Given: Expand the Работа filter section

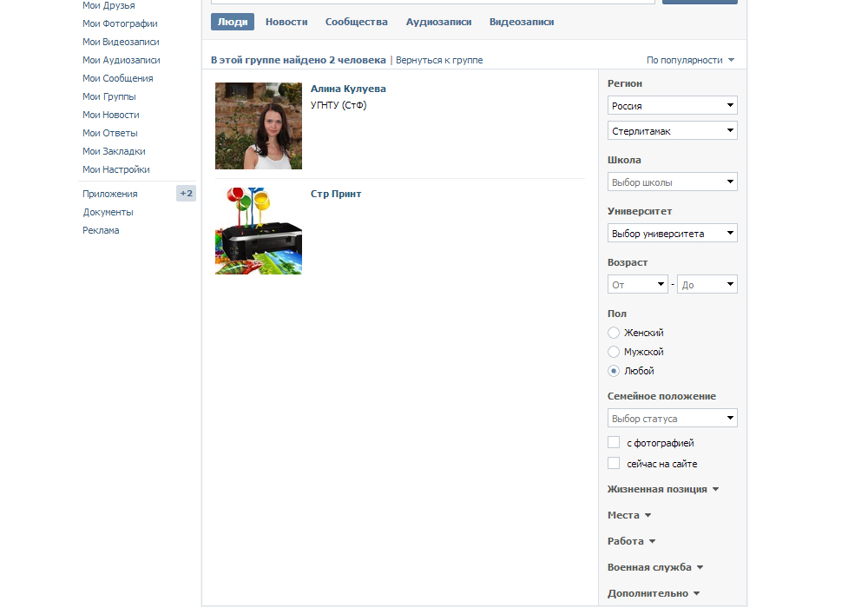Looking at the screenshot, I should click(631, 541).
